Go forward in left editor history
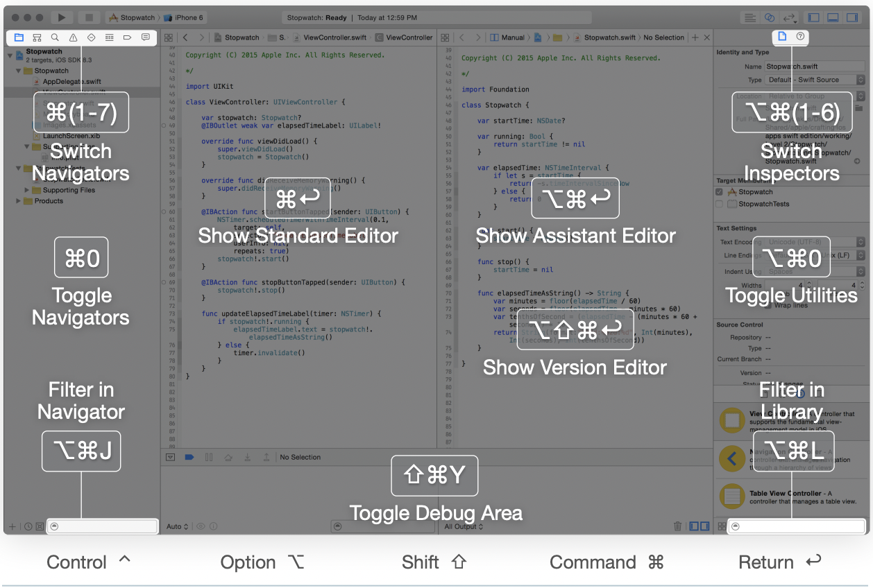The width and height of the screenshot is (873, 588). pyautogui.click(x=202, y=37)
